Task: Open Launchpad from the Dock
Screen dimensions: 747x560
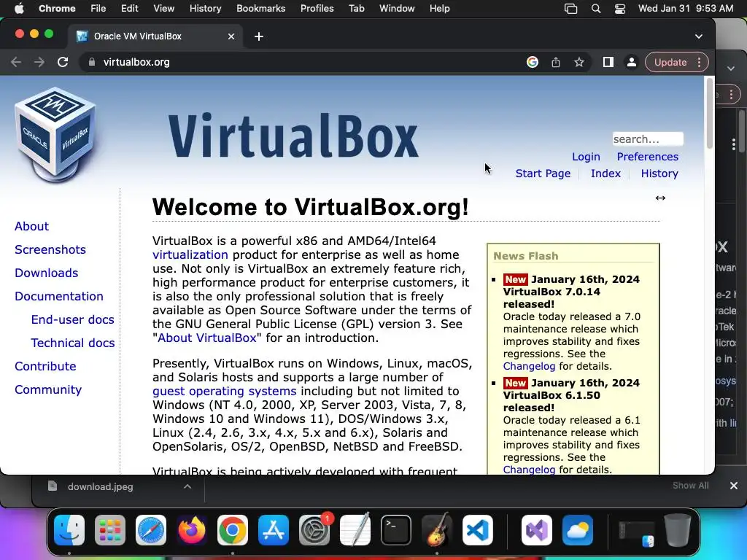Action: click(110, 530)
